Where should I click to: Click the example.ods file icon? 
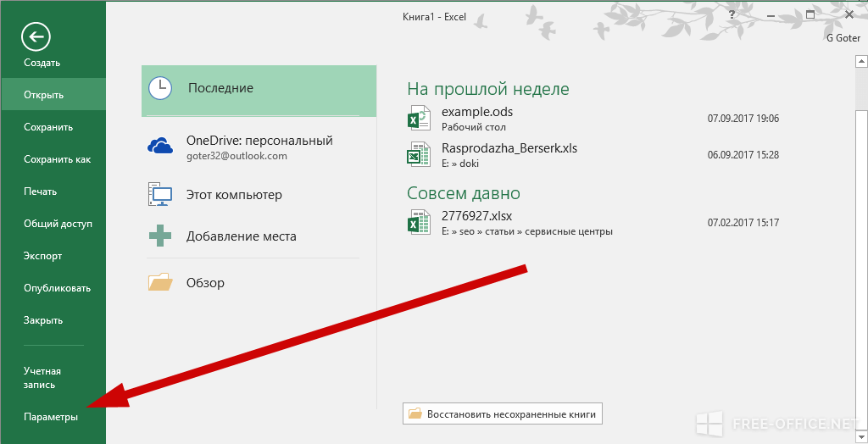click(x=419, y=118)
